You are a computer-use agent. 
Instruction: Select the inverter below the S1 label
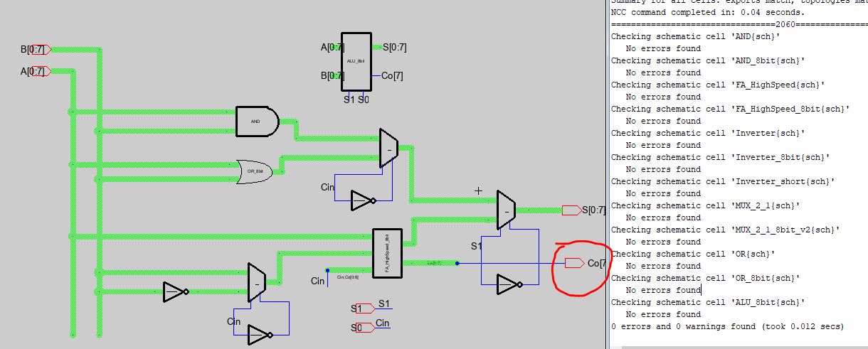(509, 284)
